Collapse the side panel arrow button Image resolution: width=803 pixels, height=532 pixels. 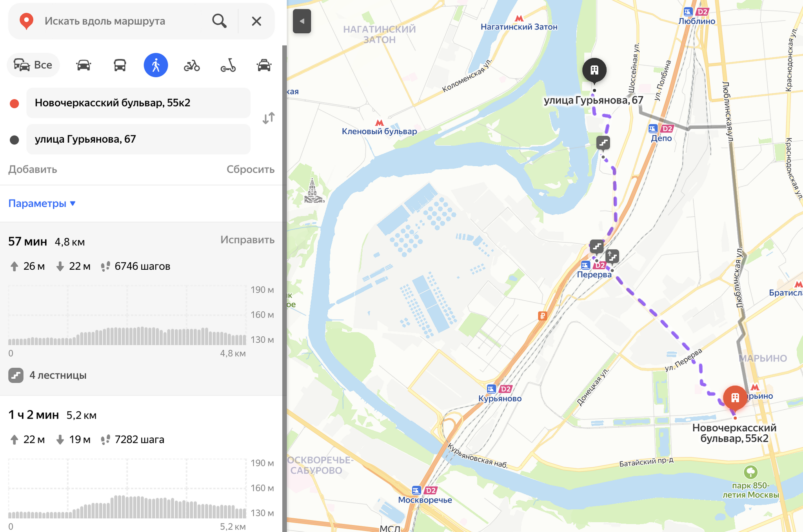click(x=302, y=21)
